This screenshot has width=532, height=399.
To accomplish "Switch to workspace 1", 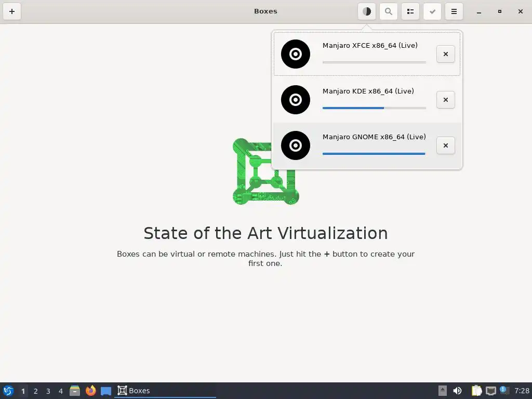I will click(x=23, y=391).
